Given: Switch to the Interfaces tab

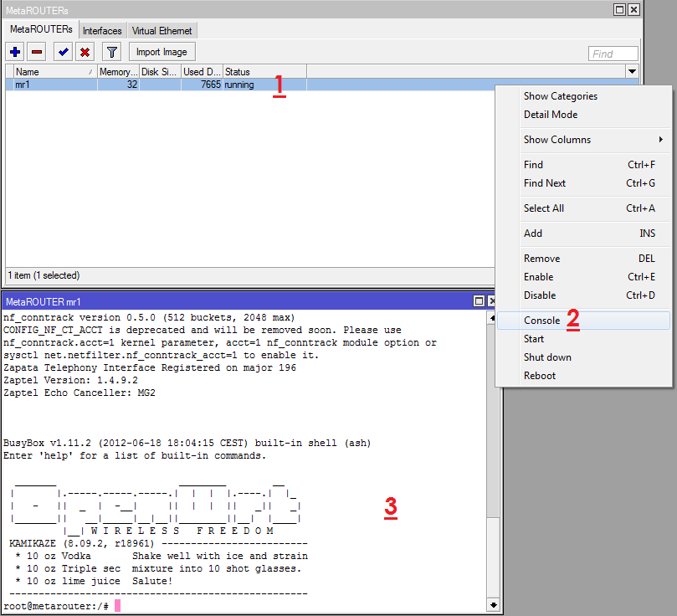Looking at the screenshot, I should click(102, 31).
